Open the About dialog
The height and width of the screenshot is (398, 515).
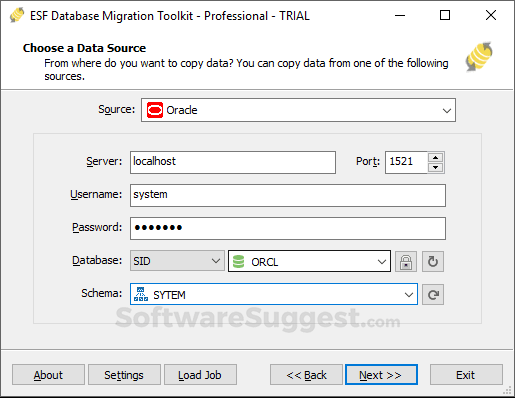(48, 375)
